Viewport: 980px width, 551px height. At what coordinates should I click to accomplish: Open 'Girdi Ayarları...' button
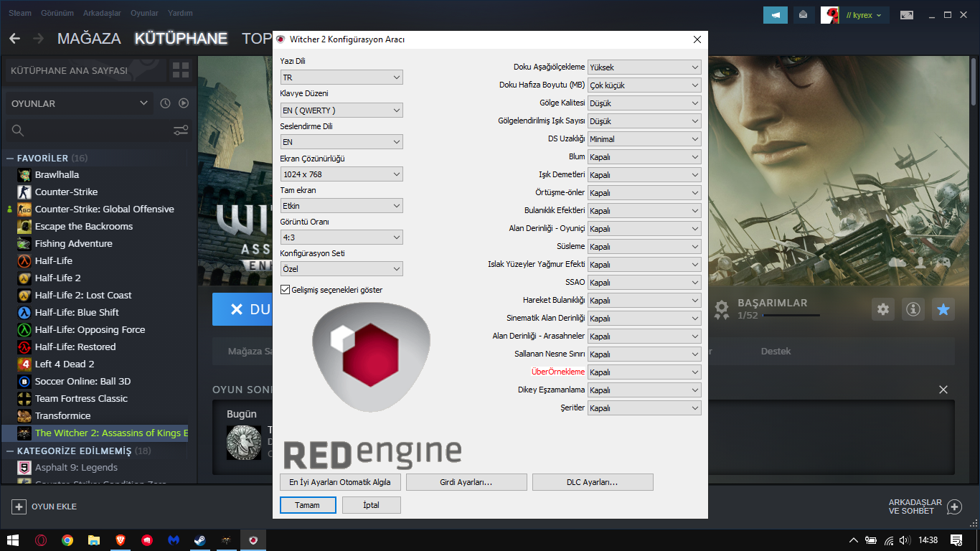point(466,482)
